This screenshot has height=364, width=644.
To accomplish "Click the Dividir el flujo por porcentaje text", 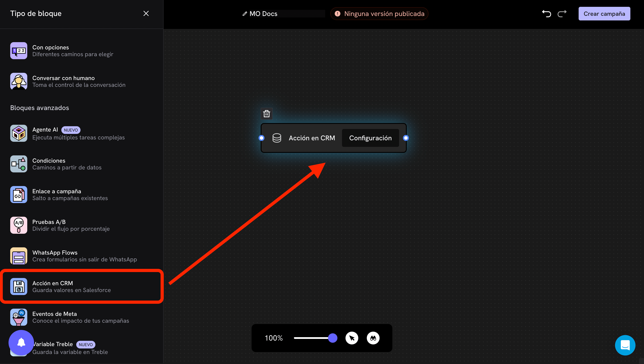I will pos(71,229).
